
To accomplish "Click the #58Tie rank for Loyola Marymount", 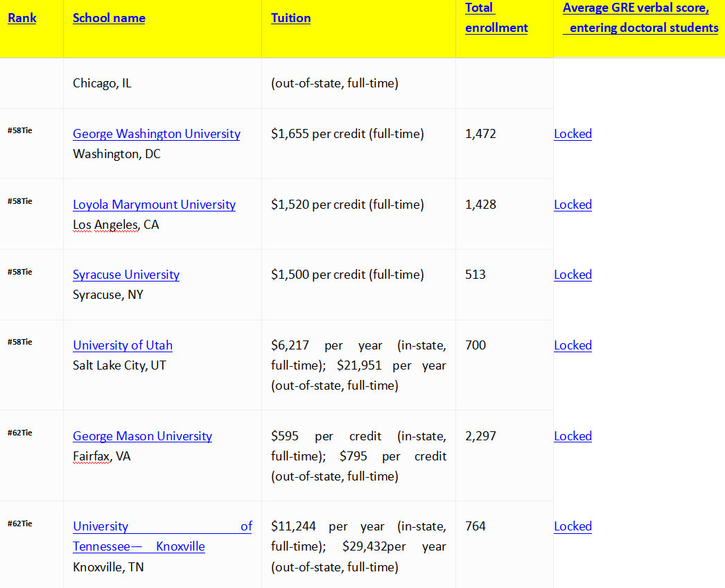I will [20, 201].
